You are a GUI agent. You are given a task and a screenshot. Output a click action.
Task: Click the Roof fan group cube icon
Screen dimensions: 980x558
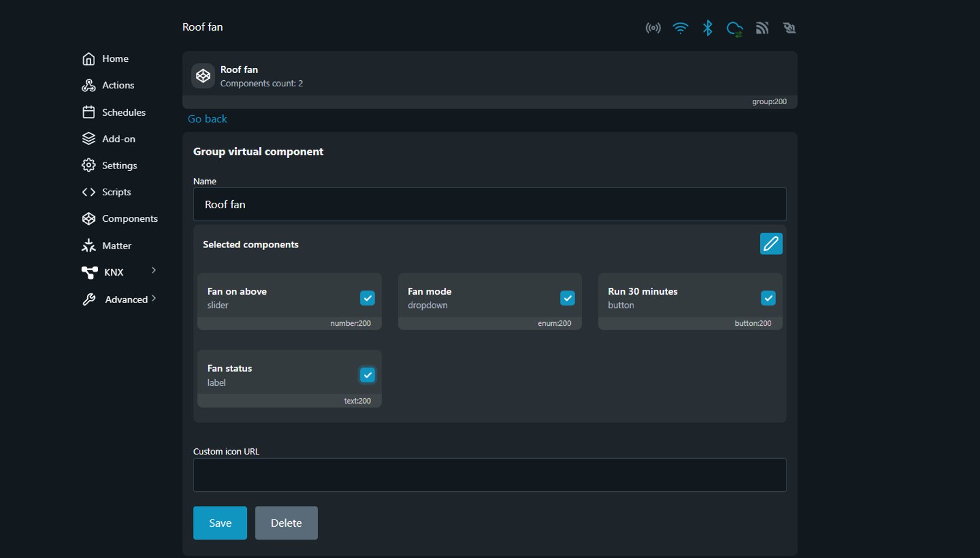tap(203, 76)
